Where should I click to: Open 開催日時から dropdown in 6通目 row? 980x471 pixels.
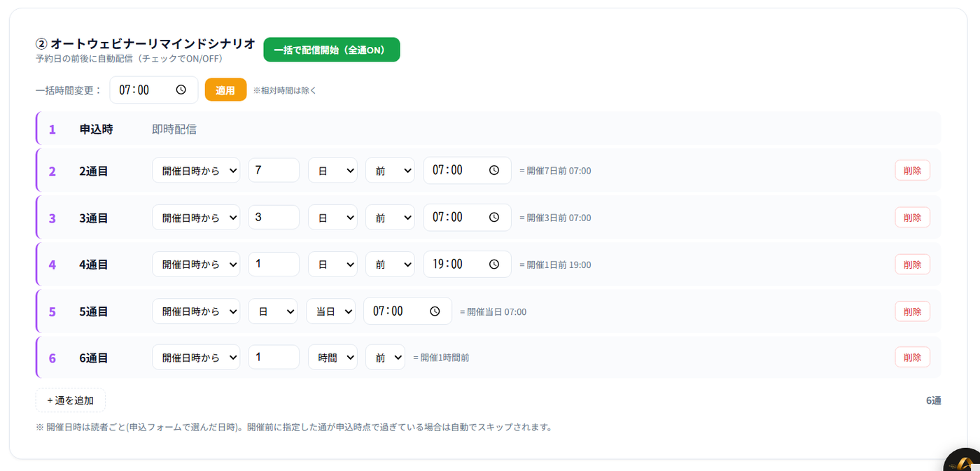[x=196, y=357]
